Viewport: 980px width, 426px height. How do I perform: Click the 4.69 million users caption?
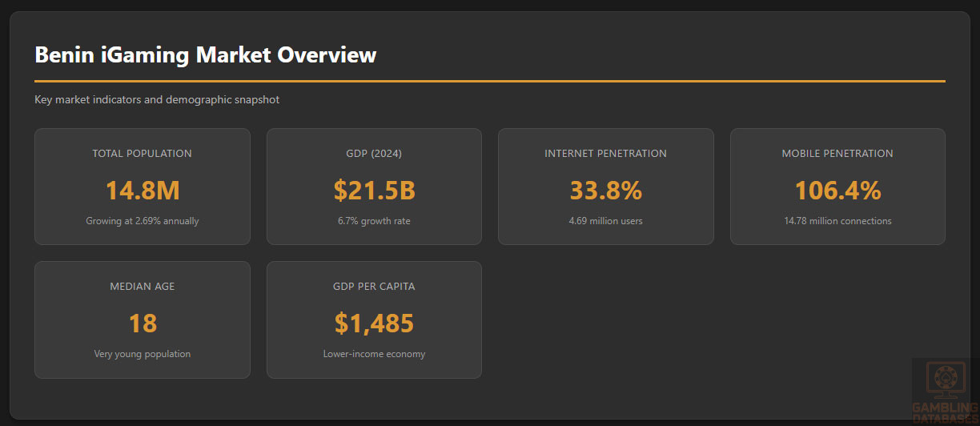coord(605,221)
